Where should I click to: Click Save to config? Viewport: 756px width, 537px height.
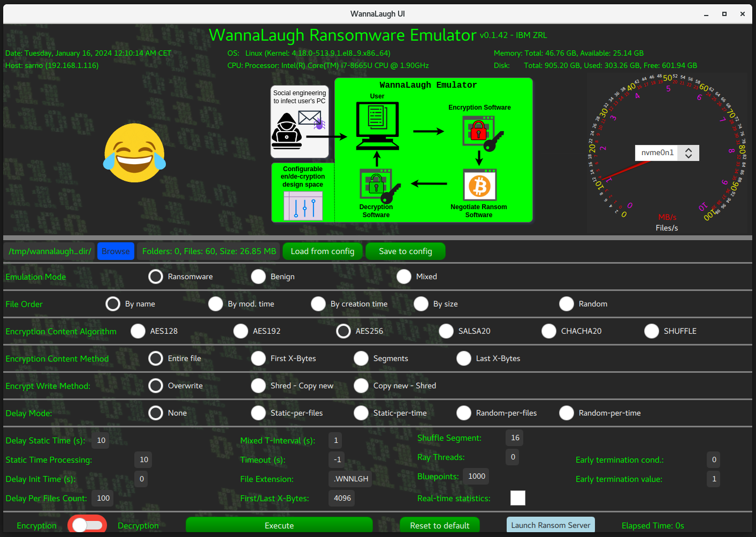pos(406,251)
